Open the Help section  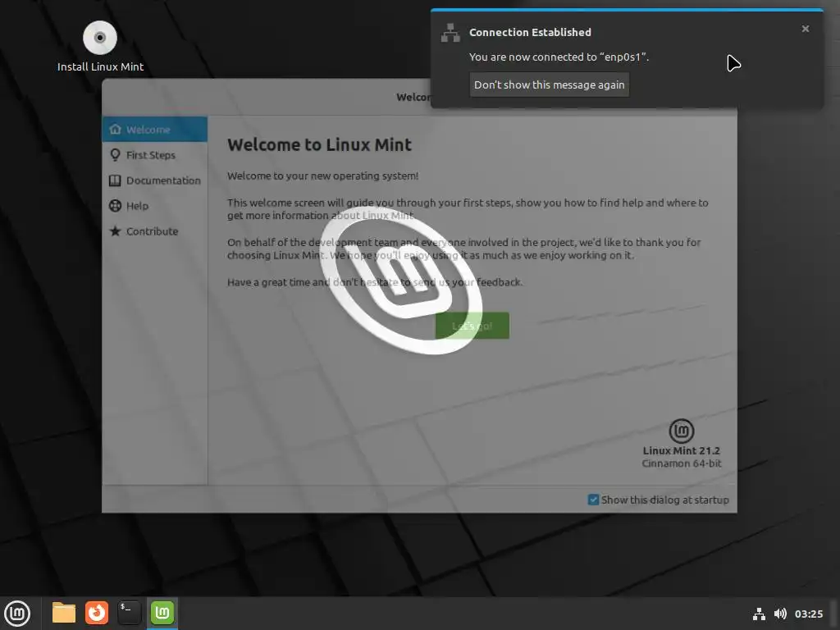pos(155,206)
